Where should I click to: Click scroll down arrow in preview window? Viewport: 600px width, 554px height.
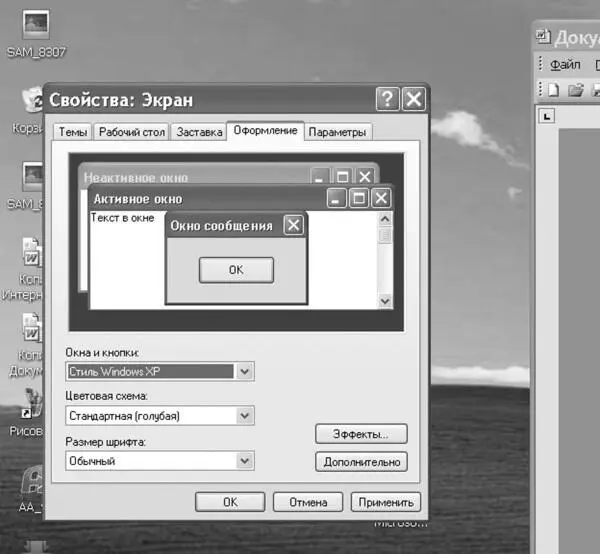(x=385, y=301)
